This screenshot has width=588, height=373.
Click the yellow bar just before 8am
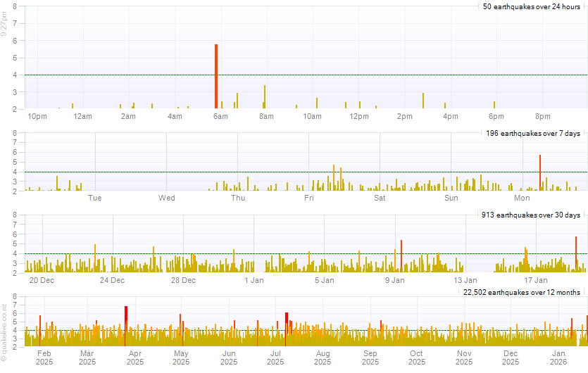[x=265, y=97]
